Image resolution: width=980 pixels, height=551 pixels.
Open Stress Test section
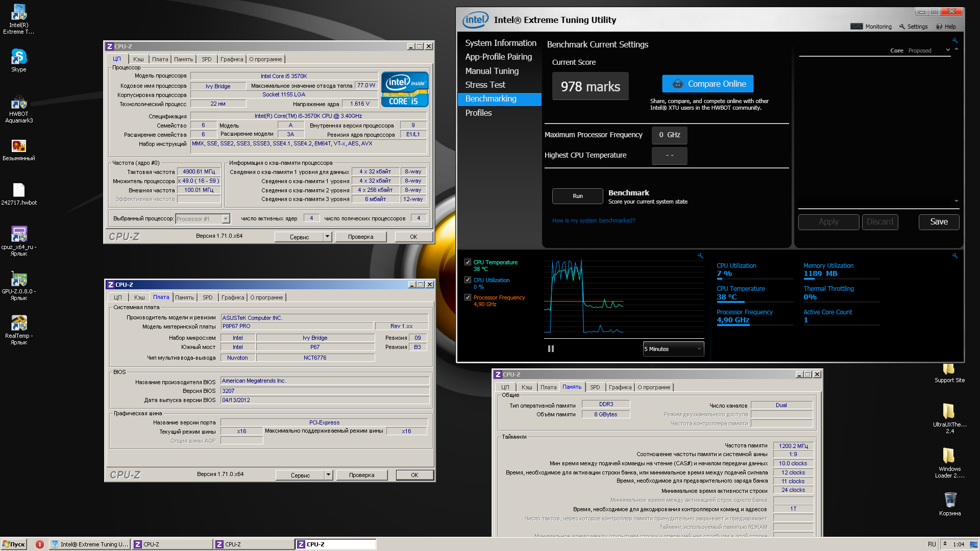(485, 85)
